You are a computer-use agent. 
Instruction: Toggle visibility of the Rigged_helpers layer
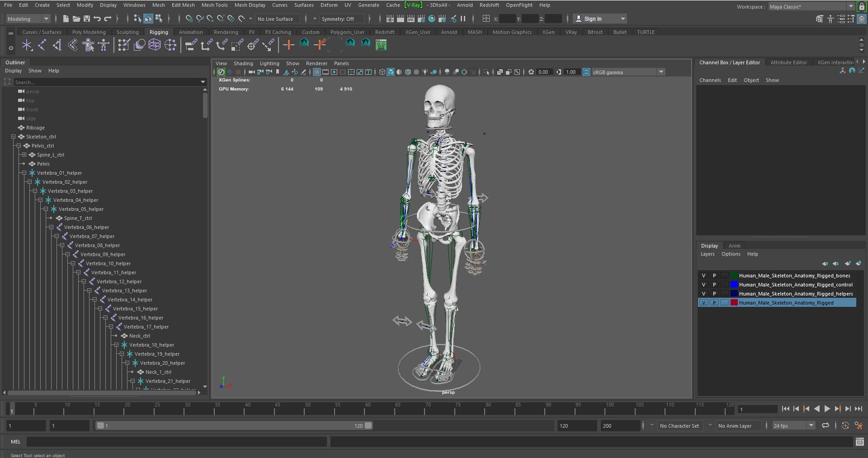pos(703,294)
